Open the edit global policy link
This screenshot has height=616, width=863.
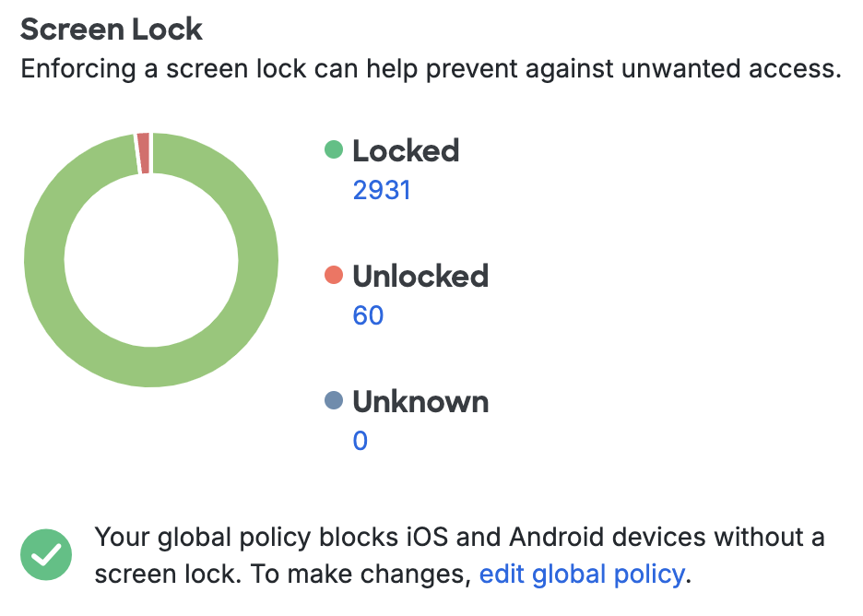(581, 573)
